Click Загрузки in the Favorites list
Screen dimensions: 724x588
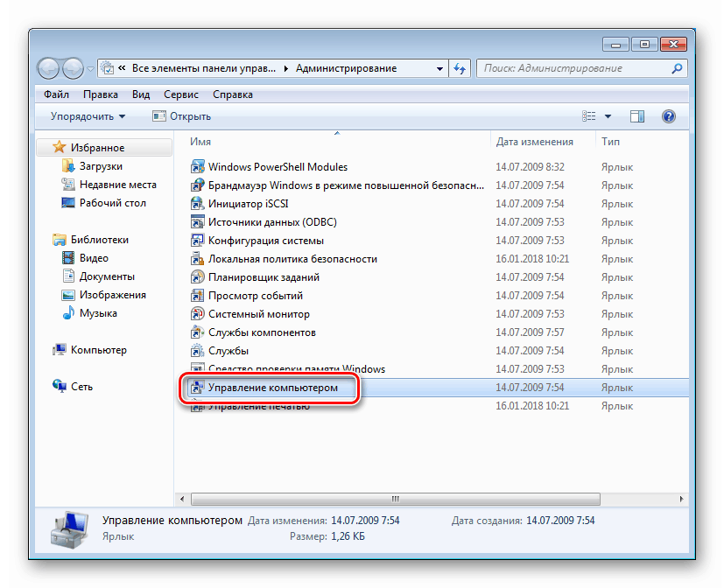pyautogui.click(x=101, y=165)
